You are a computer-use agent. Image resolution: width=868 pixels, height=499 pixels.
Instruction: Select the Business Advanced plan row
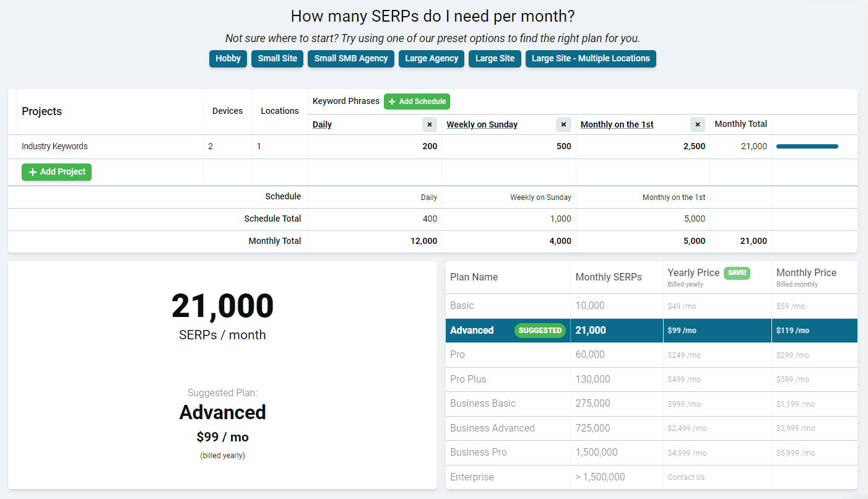click(651, 428)
